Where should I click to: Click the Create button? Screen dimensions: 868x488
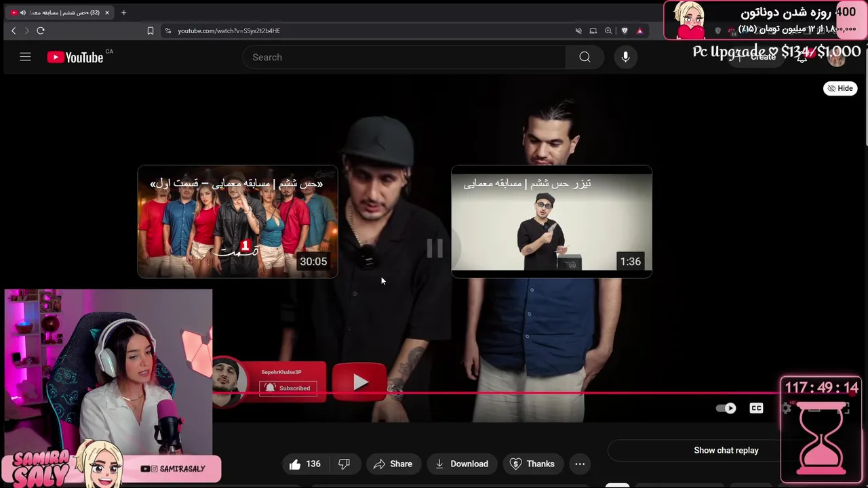coord(757,58)
